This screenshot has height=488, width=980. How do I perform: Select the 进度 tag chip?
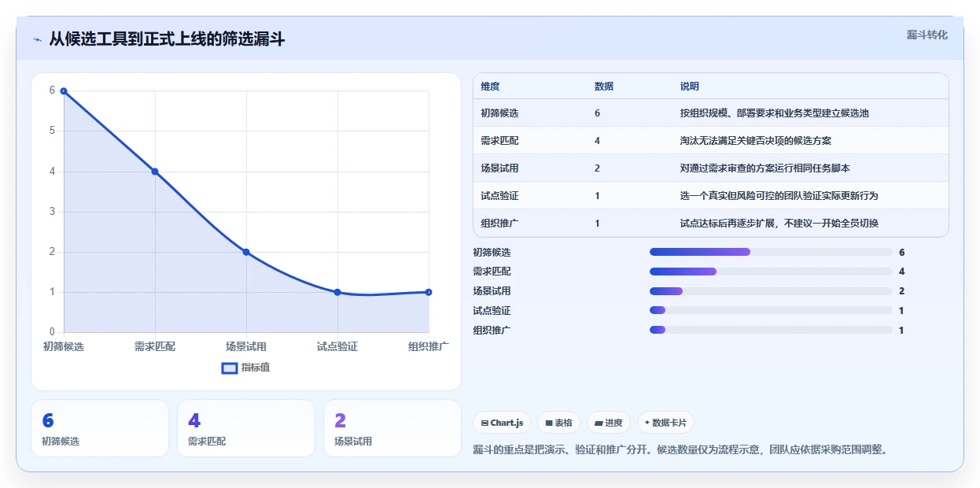coord(609,423)
